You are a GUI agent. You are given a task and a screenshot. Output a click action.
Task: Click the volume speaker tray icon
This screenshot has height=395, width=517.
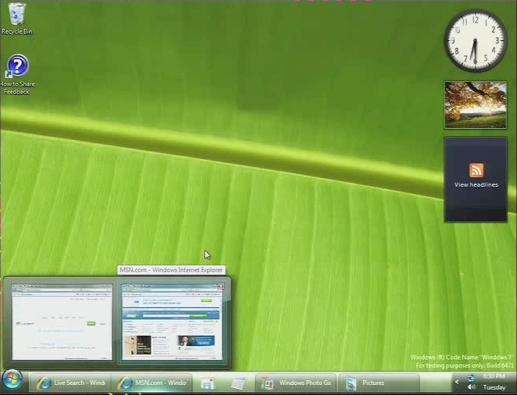point(471,387)
